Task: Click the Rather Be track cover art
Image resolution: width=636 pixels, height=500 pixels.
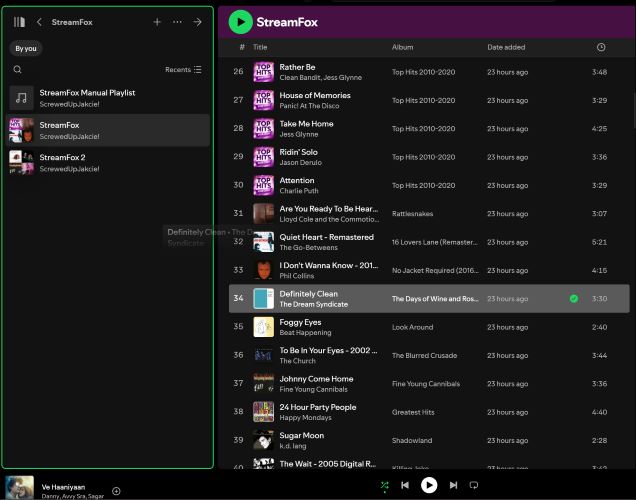Action: click(264, 72)
